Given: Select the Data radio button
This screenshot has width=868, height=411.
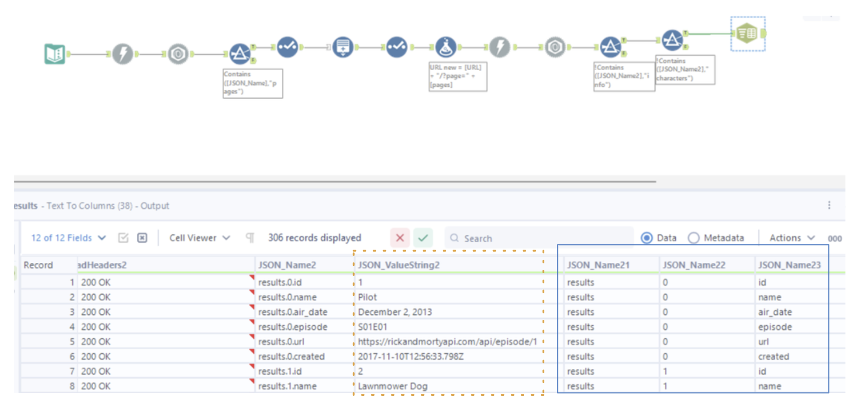Looking at the screenshot, I should coord(647,238).
